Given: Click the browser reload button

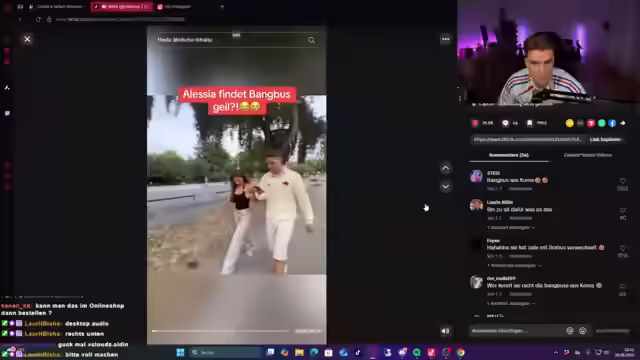Looking at the screenshot, I should point(38,19).
